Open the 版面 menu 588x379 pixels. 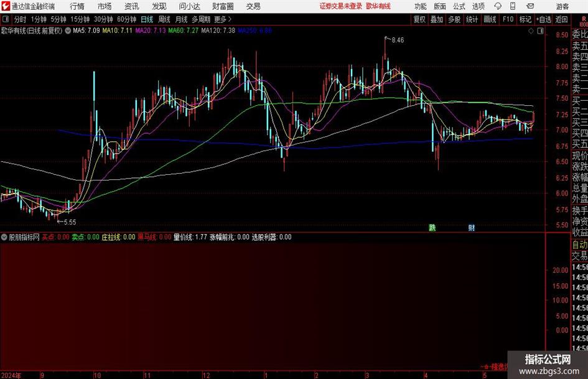440,6
